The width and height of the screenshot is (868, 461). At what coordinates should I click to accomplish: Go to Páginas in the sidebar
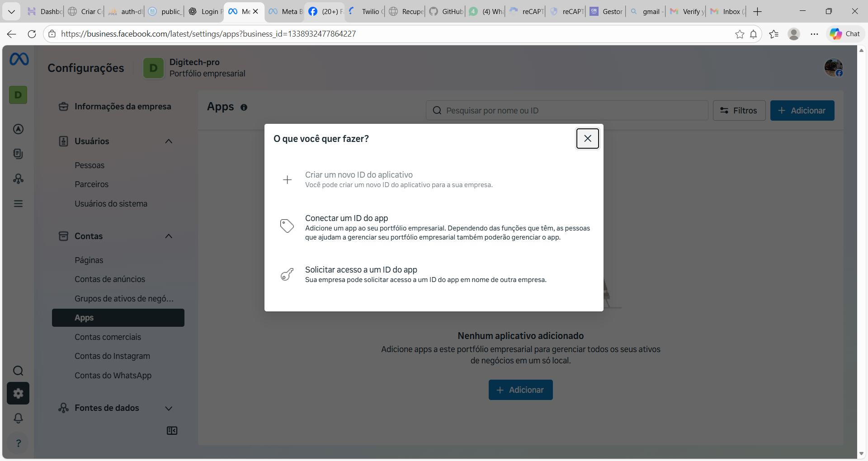pos(89,260)
